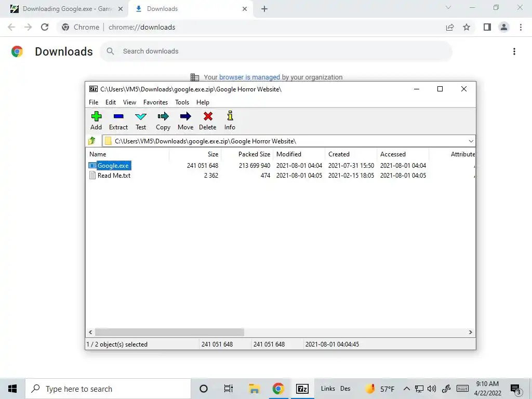This screenshot has width=532, height=399.
Task: Open the Tools menu
Action: pos(182,102)
